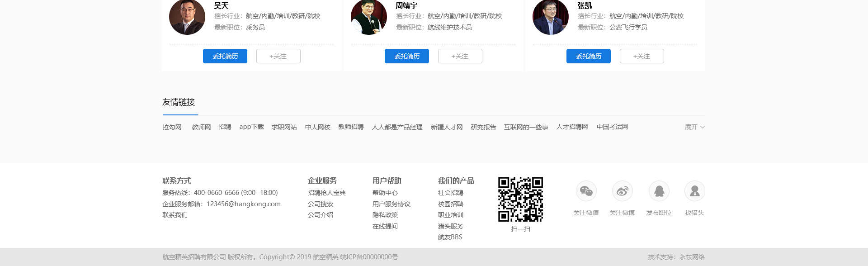
Task: Open 张凯's avatar photo
Action: 551,17
